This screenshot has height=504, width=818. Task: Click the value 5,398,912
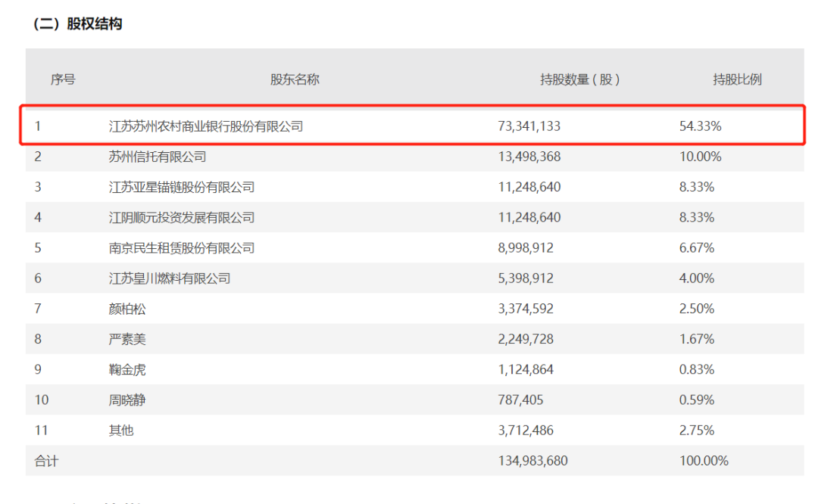(x=526, y=278)
